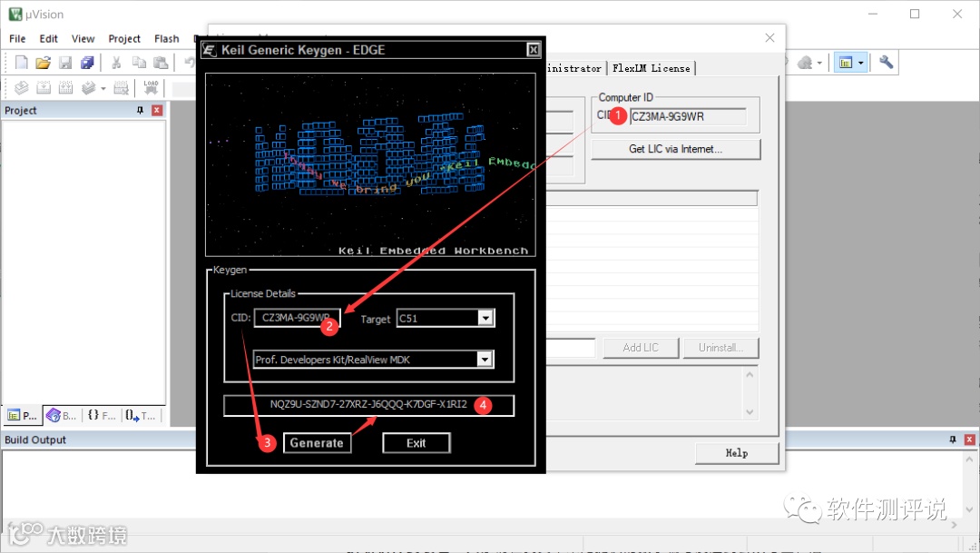Screen dimensions: 980x553
Task: Click the Stop Build icon
Action: (122, 87)
